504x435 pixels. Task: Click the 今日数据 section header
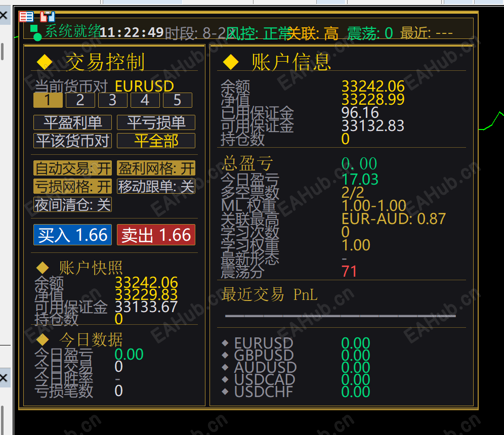coord(91,339)
